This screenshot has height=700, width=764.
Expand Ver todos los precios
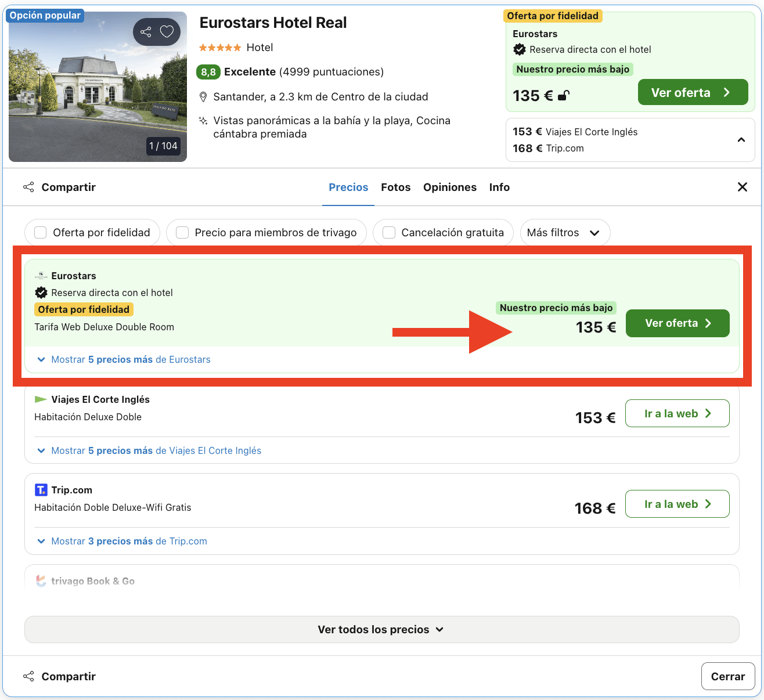[x=381, y=629]
